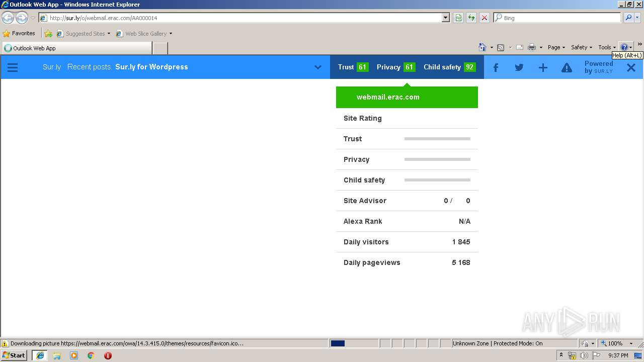Screen dimensions: 644x362
Task: Click the status bar warning icon
Action: tap(5, 343)
